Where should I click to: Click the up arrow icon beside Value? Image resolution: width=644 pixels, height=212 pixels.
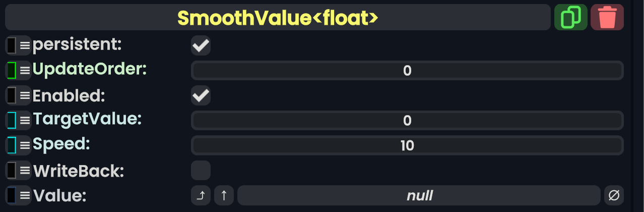[224, 195]
